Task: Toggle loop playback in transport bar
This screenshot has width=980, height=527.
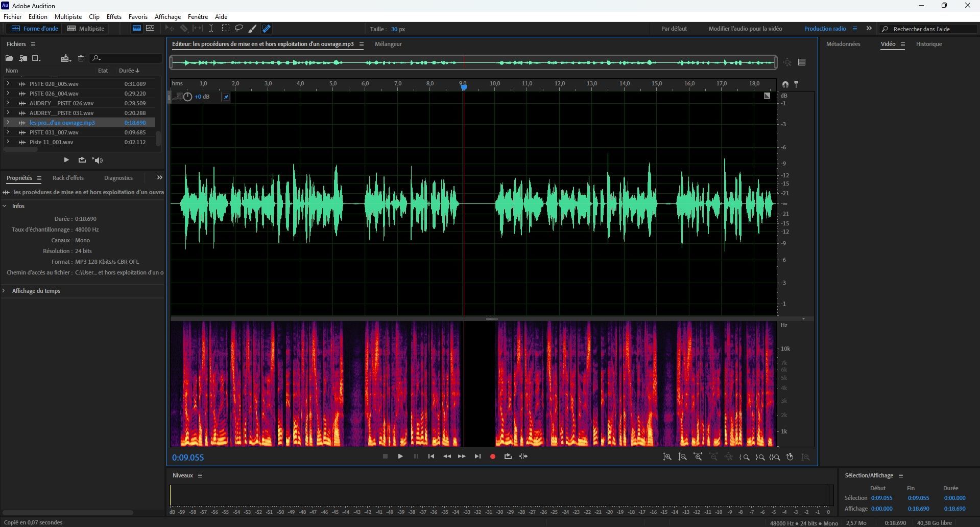Action: pyautogui.click(x=508, y=456)
